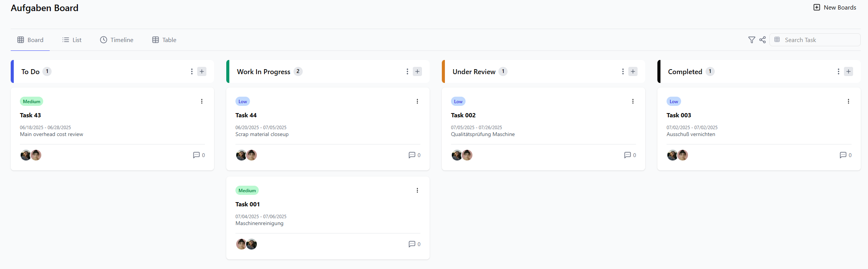The height and width of the screenshot is (269, 868).
Task: Add a task to Completed column
Action: [849, 71]
